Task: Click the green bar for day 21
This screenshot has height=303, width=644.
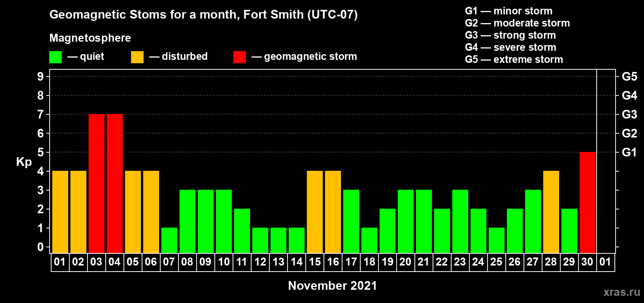Action: coord(424,222)
